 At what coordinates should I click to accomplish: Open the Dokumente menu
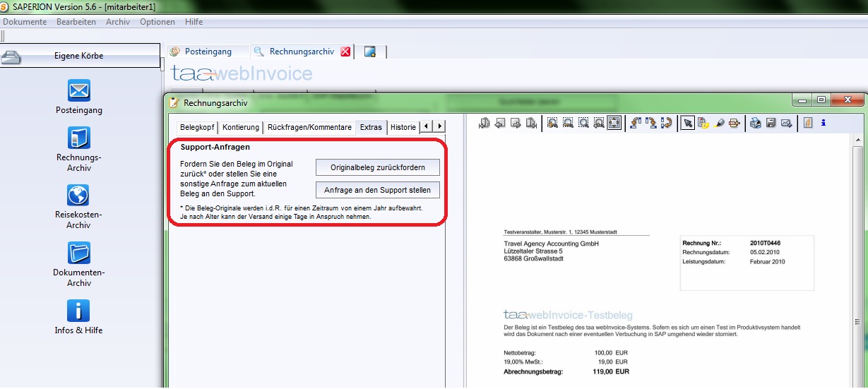point(25,22)
